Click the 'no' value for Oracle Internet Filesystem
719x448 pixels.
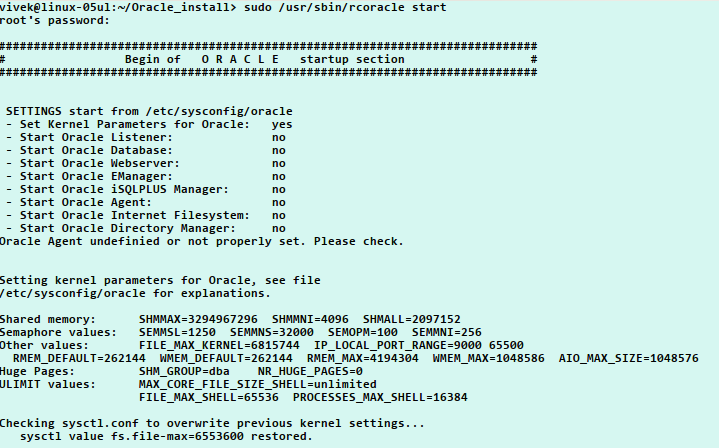[278, 216]
